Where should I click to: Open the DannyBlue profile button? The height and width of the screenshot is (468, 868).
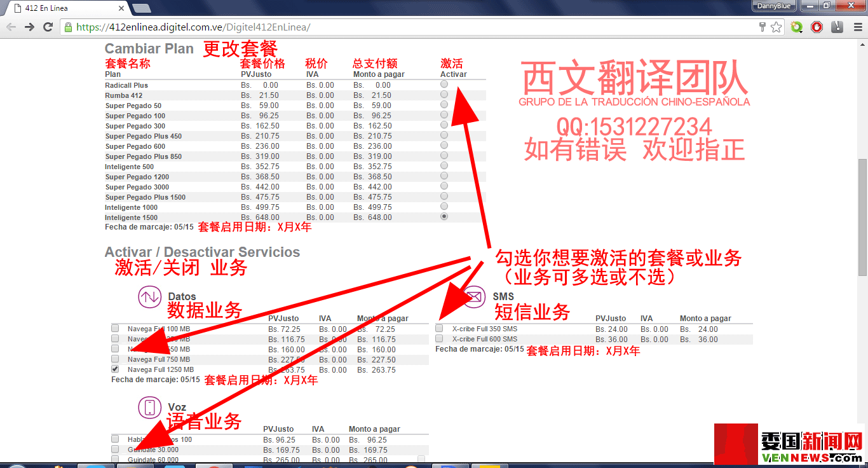click(x=774, y=6)
